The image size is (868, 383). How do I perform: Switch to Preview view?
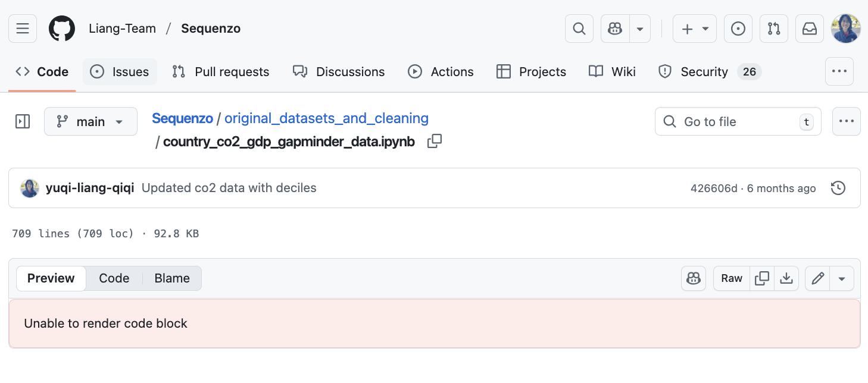[51, 278]
